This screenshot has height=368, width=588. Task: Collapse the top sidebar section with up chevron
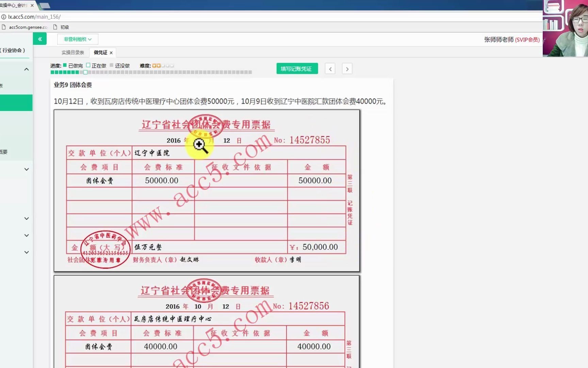pos(26,69)
